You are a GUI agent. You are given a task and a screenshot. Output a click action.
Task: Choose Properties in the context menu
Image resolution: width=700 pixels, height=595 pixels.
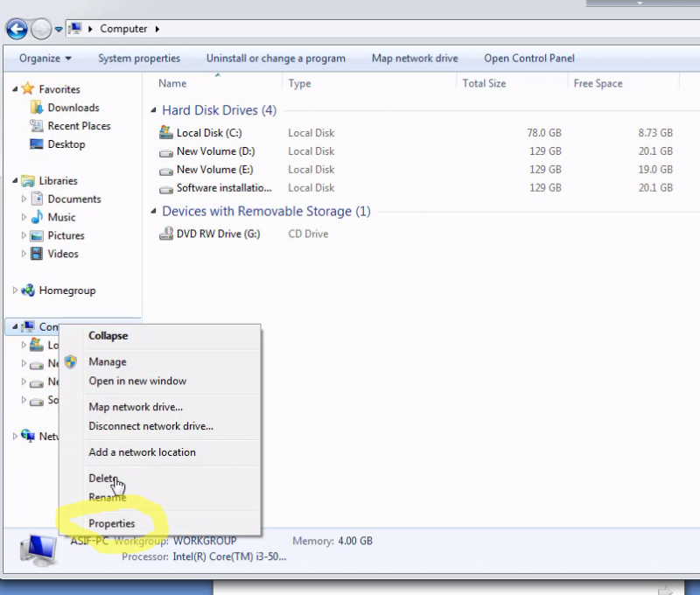coord(112,523)
